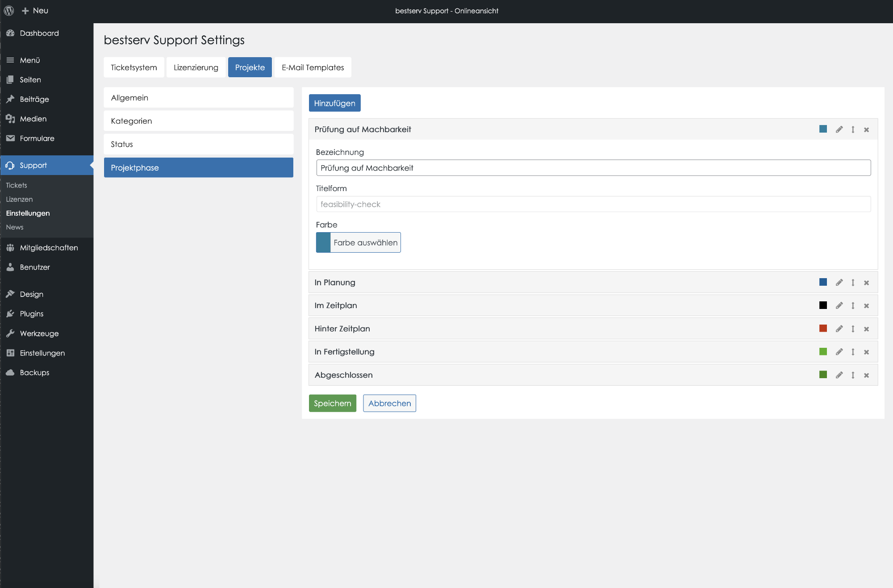Click the Bezeichnung input field
The width and height of the screenshot is (893, 588).
(x=593, y=168)
